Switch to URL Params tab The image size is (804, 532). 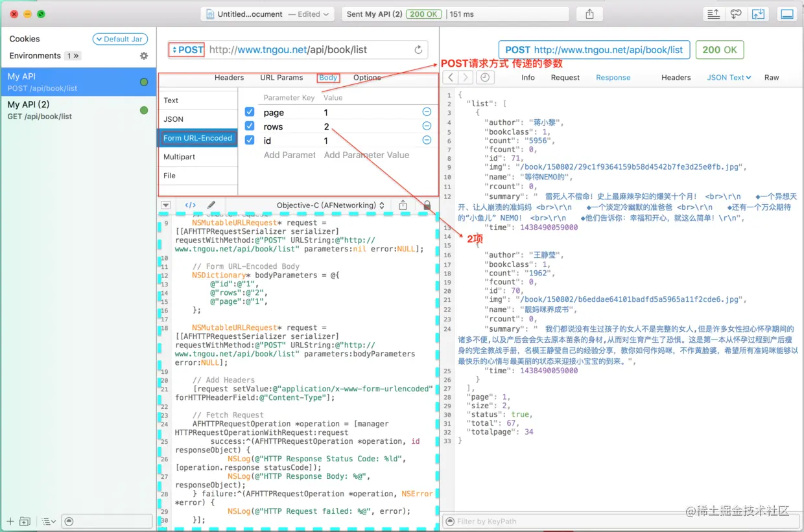(281, 77)
